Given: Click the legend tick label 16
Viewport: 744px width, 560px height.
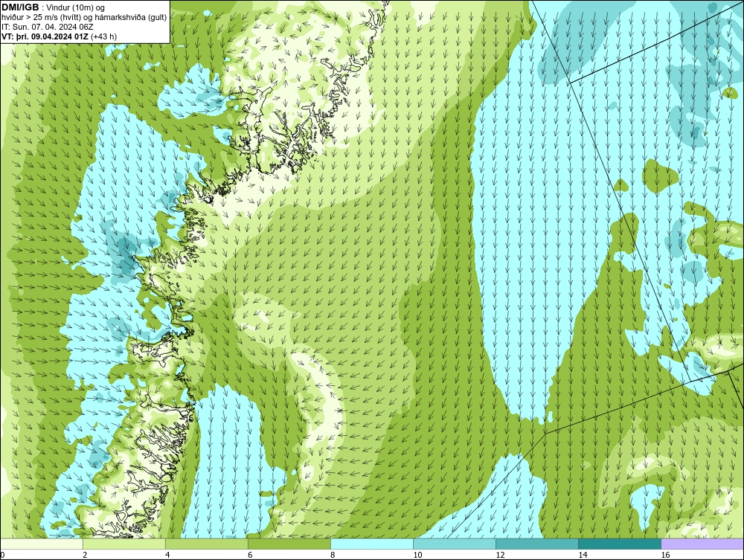Looking at the screenshot, I should click(664, 555).
